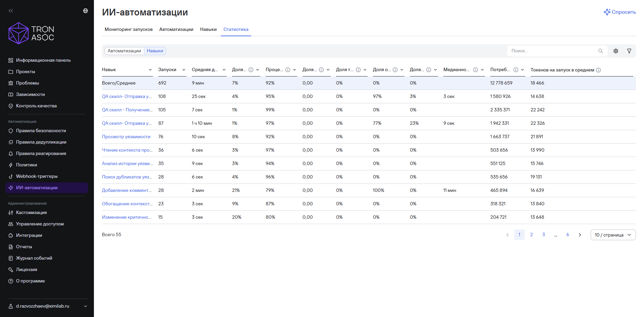This screenshot has height=317, width=644.
Task: Go to page 2 of results
Action: [x=532, y=235]
